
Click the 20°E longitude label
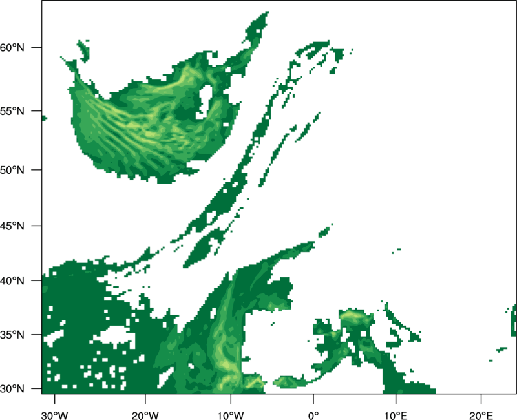click(x=481, y=415)
